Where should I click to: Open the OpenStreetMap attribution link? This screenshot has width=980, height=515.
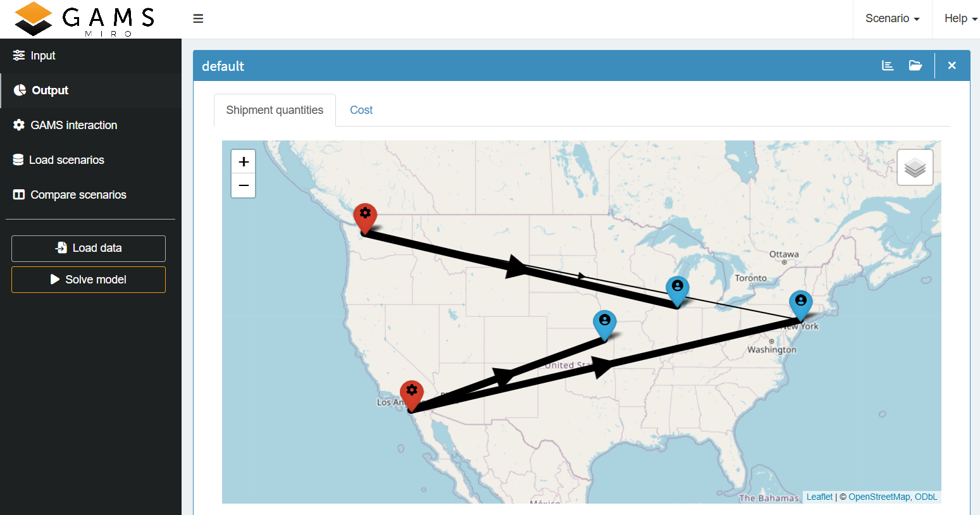tap(879, 497)
